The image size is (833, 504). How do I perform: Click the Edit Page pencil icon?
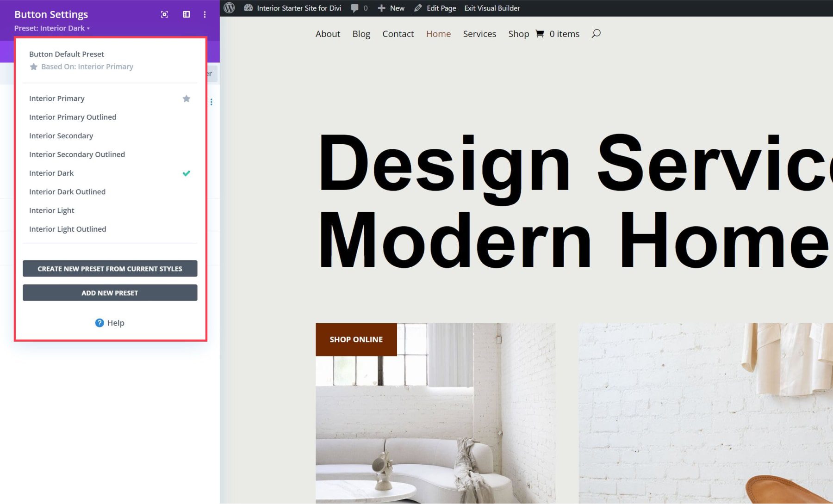(x=417, y=8)
